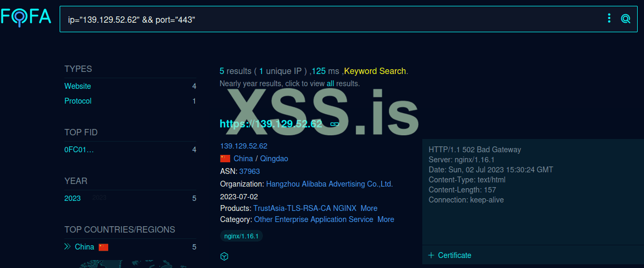Click the '5 results' count text

235,71
